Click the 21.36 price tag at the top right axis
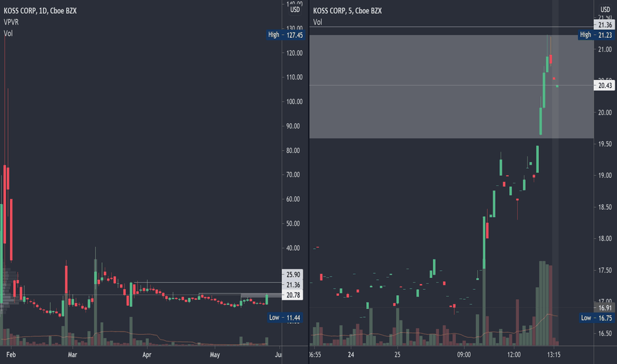 coord(604,24)
